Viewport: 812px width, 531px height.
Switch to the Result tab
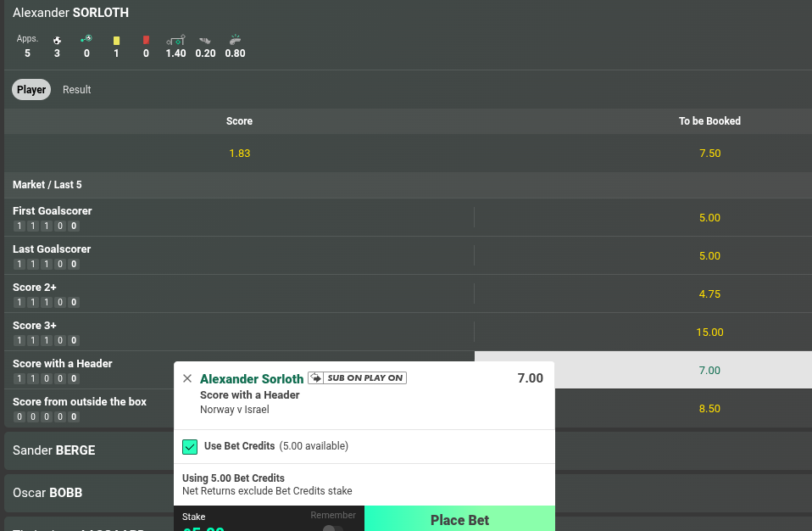click(x=76, y=90)
